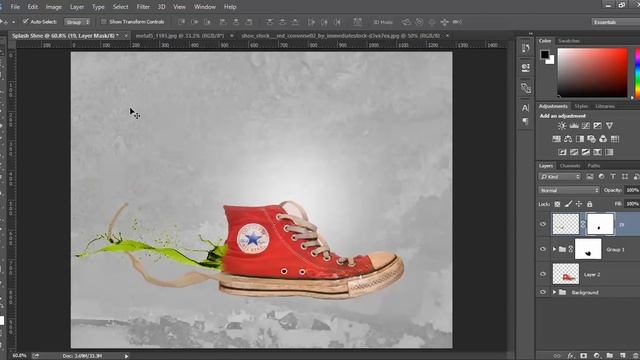Add a Photo Filter adjustment
Screen dimensions: 640x360
coord(591,139)
